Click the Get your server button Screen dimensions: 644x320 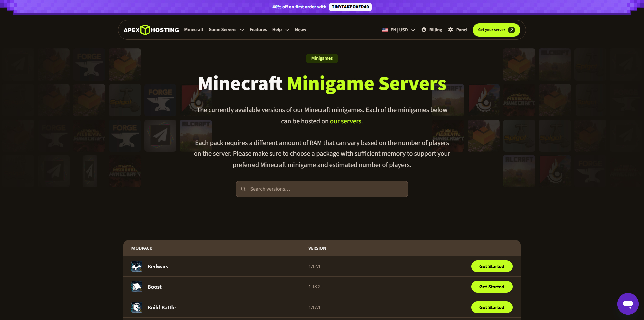(496, 30)
